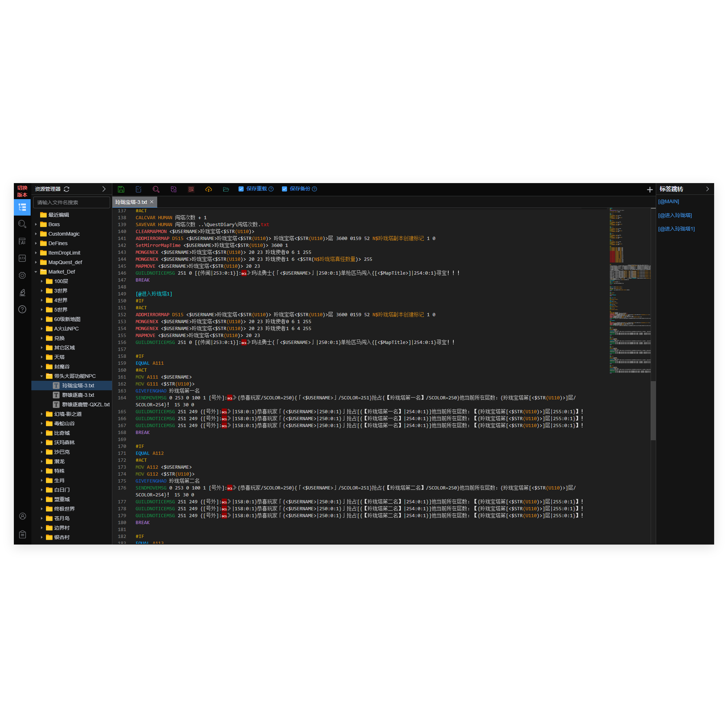Expand the Boxs folder
728x728 pixels.
click(x=36, y=224)
